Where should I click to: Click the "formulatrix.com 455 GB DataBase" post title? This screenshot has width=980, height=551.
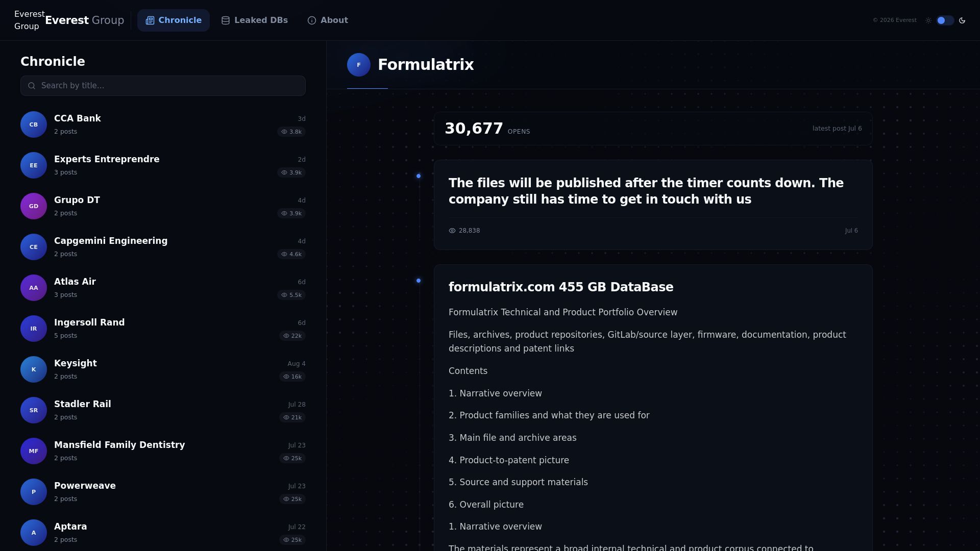point(561,287)
